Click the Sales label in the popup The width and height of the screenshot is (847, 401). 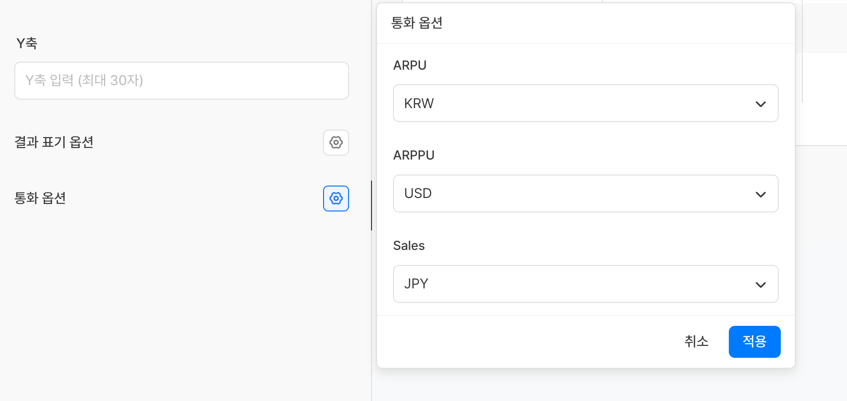point(409,245)
